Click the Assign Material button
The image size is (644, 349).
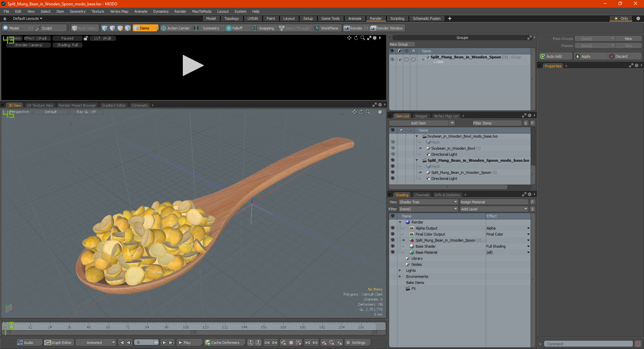click(494, 202)
